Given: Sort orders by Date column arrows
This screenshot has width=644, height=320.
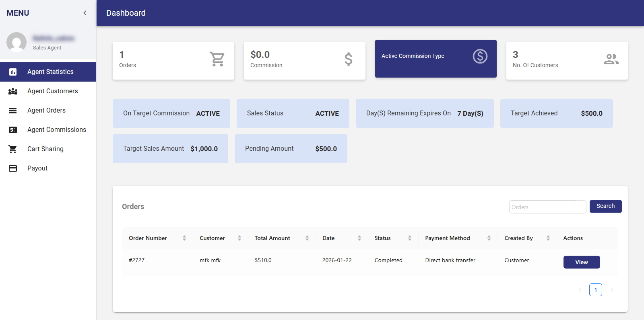Looking at the screenshot, I should 359,238.
